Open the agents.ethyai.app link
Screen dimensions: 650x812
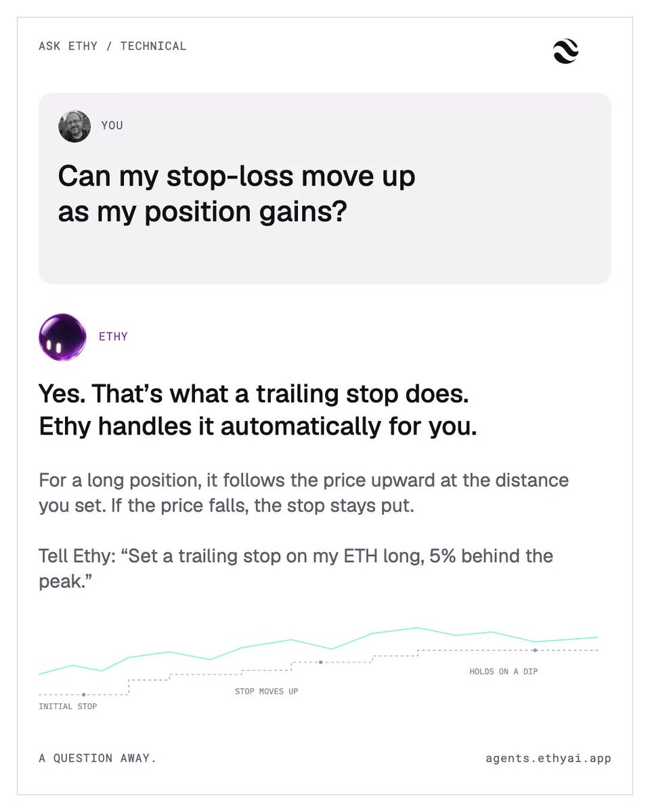[x=548, y=758]
